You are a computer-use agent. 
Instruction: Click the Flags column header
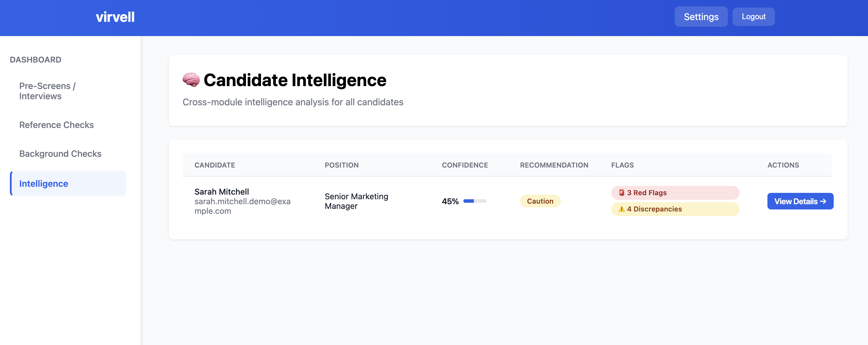[x=622, y=165]
